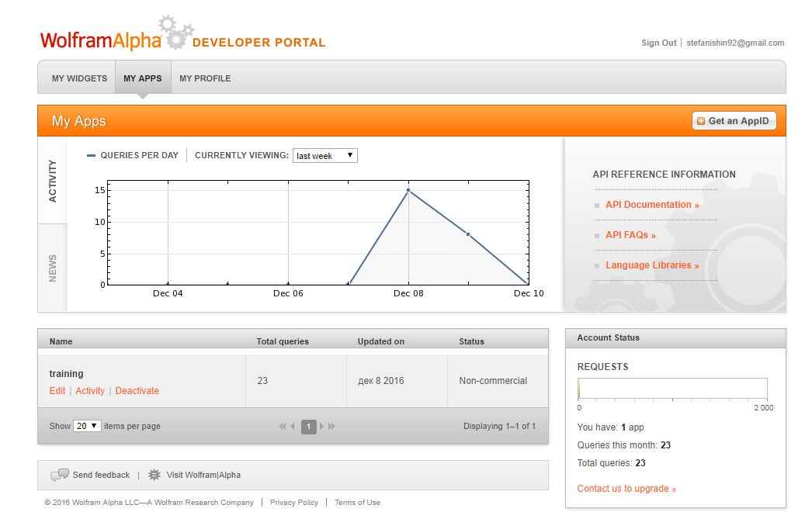The image size is (812, 512).
Task: Click the Get an AppID button
Action: 734,120
